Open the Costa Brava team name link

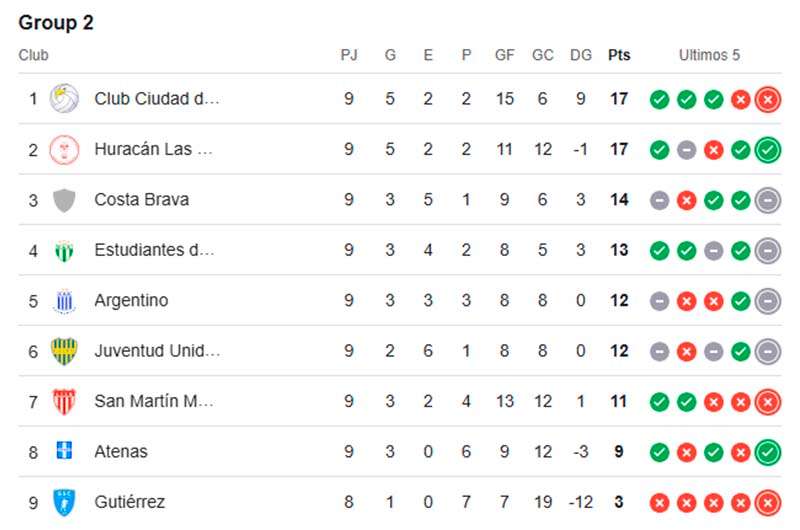point(142,199)
